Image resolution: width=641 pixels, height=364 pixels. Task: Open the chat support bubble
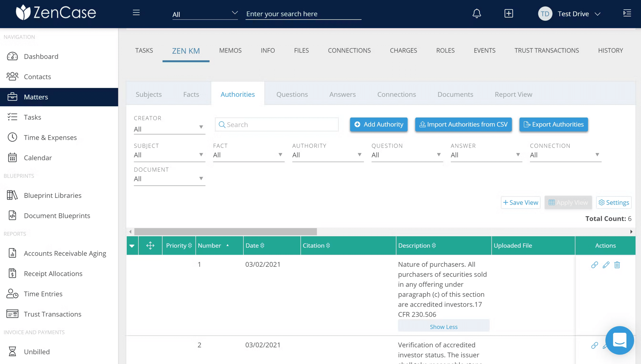pos(619,340)
